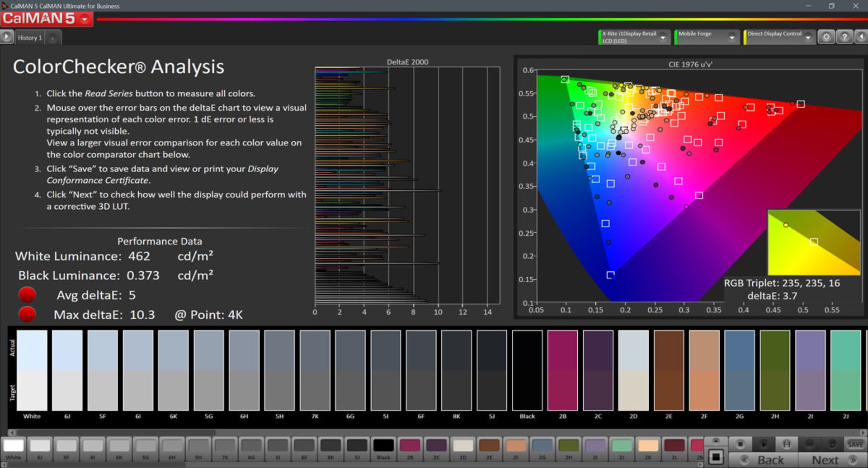Select the 6K swatch in bottom strip
This screenshot has height=468, width=868.
(x=119, y=449)
